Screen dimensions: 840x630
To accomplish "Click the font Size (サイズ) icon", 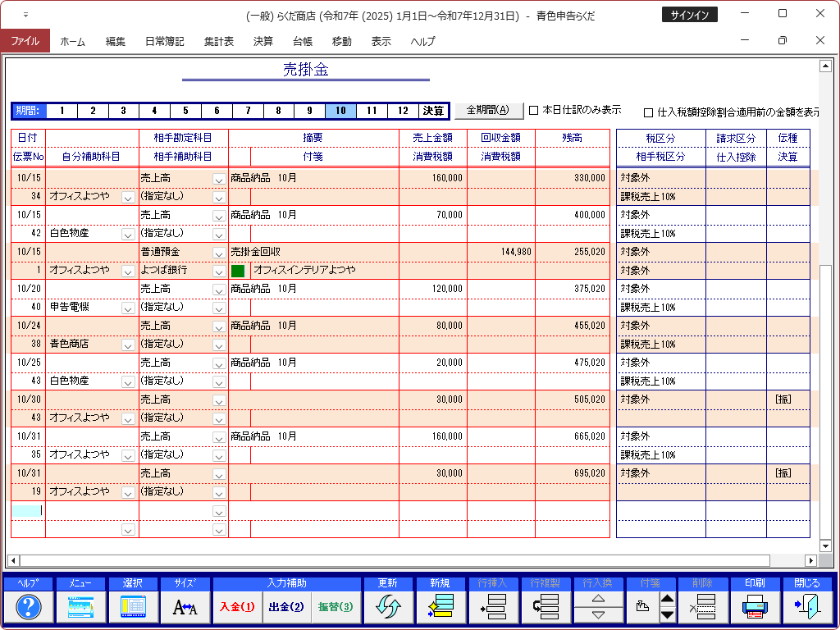I will coord(185,607).
